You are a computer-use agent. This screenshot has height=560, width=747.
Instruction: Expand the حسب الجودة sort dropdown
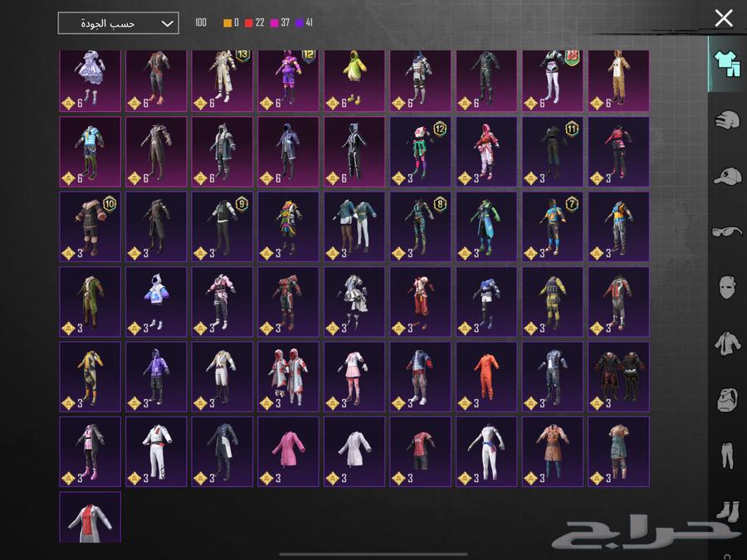click(118, 23)
